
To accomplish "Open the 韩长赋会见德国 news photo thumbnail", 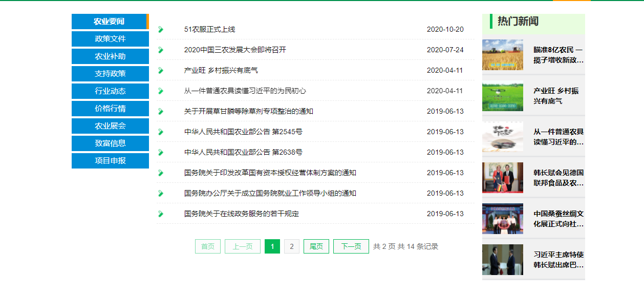I will [502, 178].
